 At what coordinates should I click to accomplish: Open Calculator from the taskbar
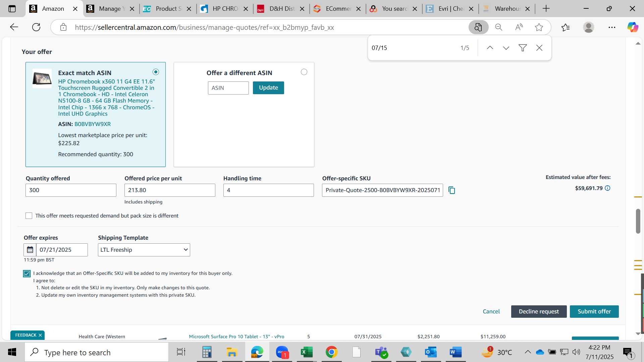coord(207,352)
